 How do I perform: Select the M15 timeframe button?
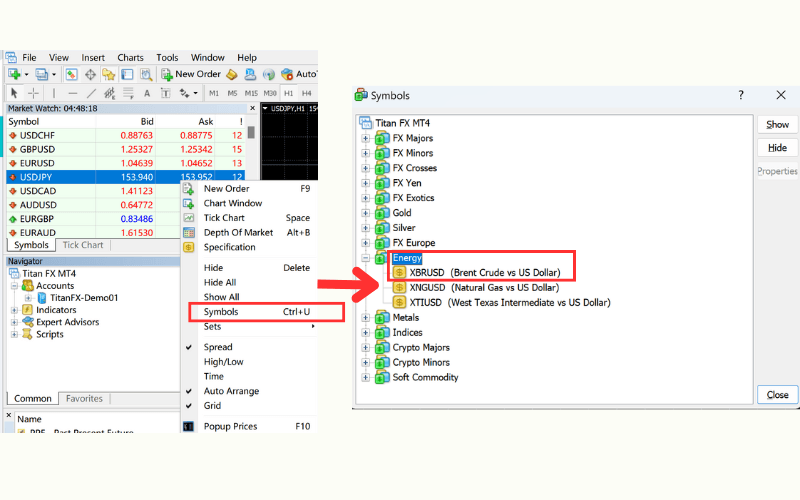click(x=251, y=93)
